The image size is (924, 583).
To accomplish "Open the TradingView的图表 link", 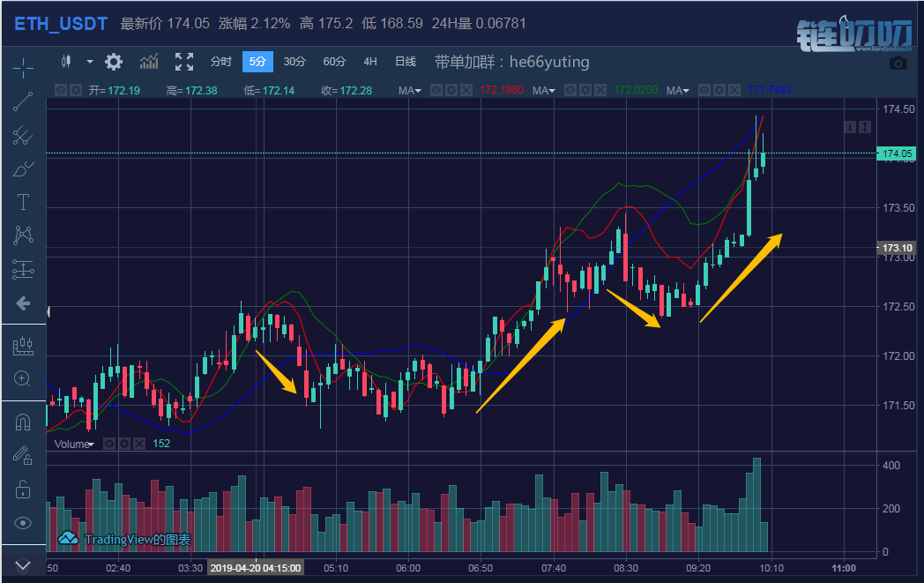I will pos(125,539).
